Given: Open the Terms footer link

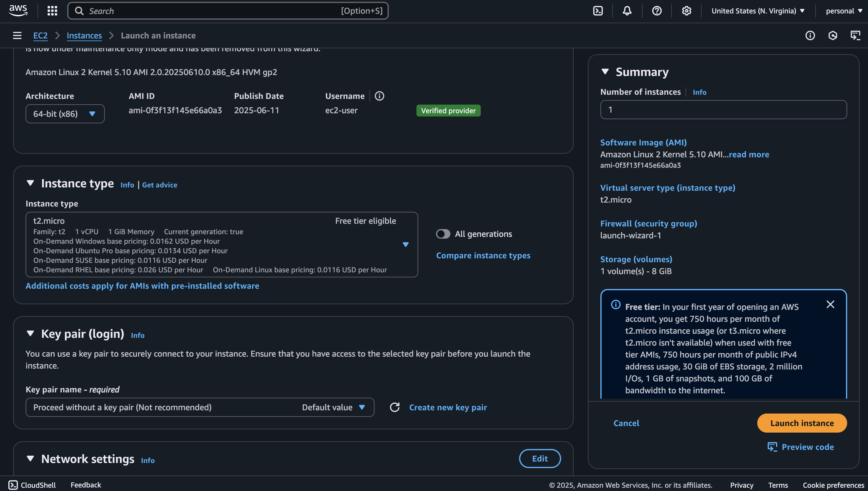Looking at the screenshot, I should click(778, 485).
